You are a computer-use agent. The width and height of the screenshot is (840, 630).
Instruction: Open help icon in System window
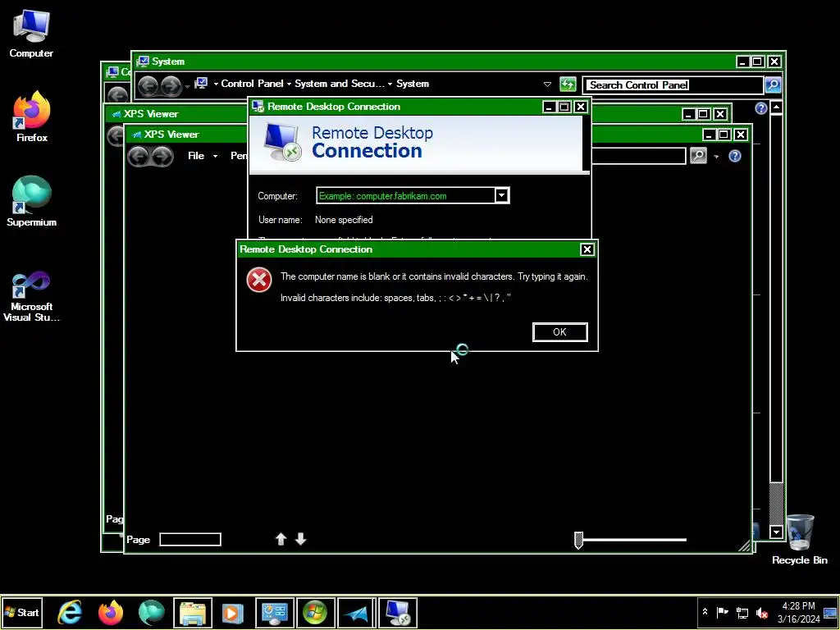click(x=760, y=109)
